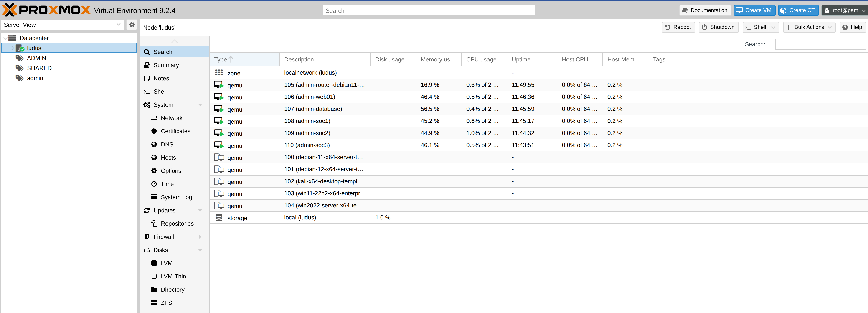This screenshot has width=868, height=313.
Task: Select row 108 (admin-soc1)
Action: (538, 121)
